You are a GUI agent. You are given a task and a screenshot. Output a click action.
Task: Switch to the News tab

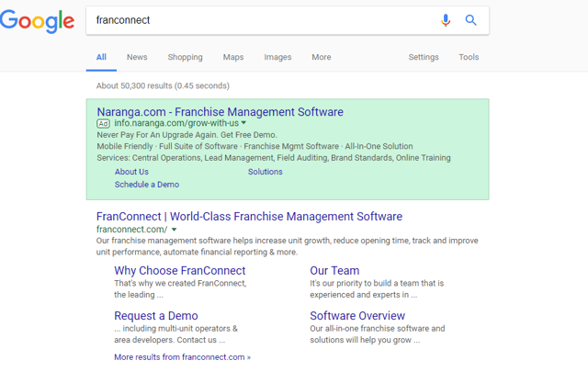point(137,57)
